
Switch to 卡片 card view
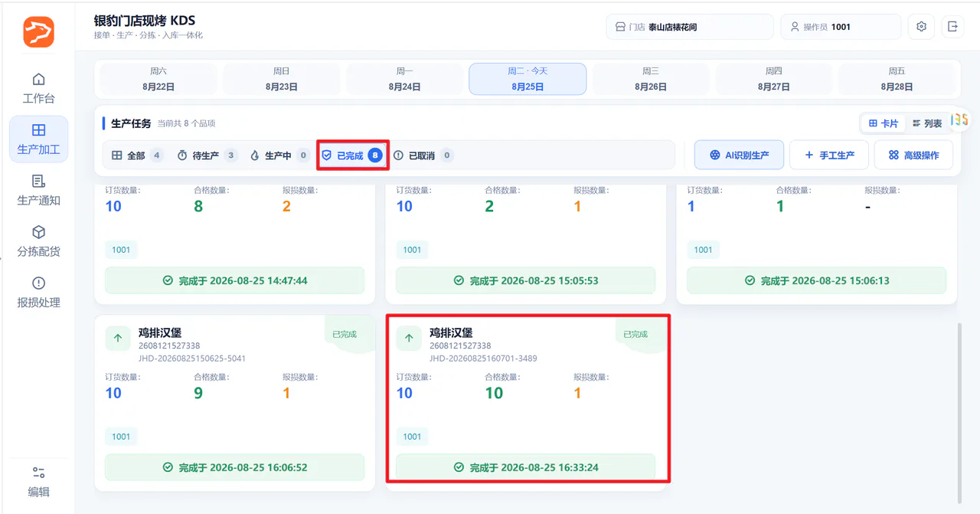coord(884,123)
